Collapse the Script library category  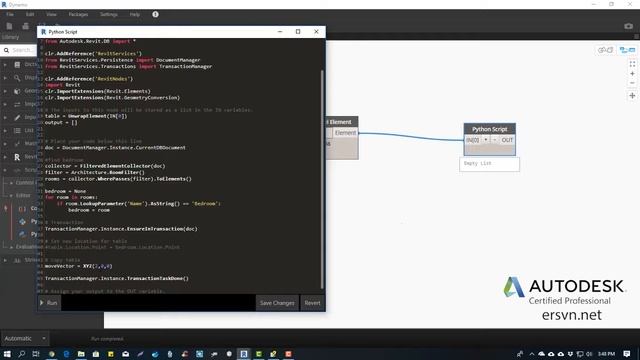coord(5,170)
